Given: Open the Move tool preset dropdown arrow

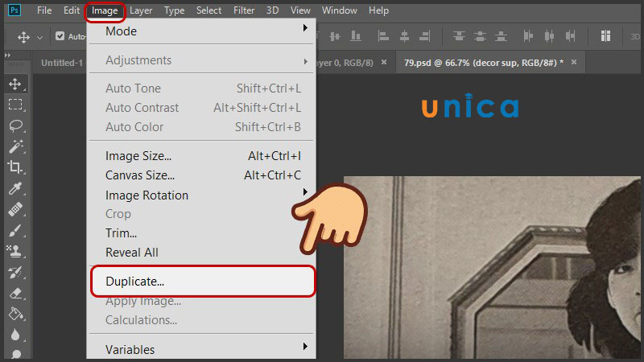Looking at the screenshot, I should [x=40, y=37].
